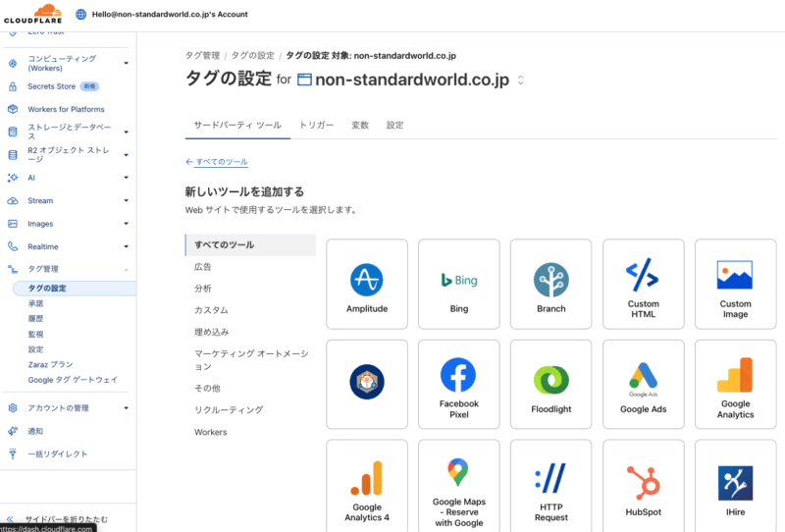Select the Custom Image tool card

[735, 284]
